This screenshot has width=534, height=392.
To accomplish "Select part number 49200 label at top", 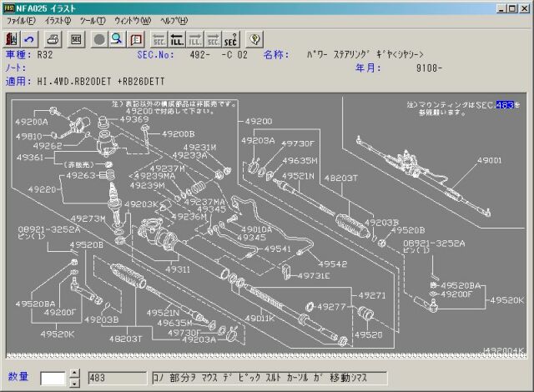I will pos(259,121).
